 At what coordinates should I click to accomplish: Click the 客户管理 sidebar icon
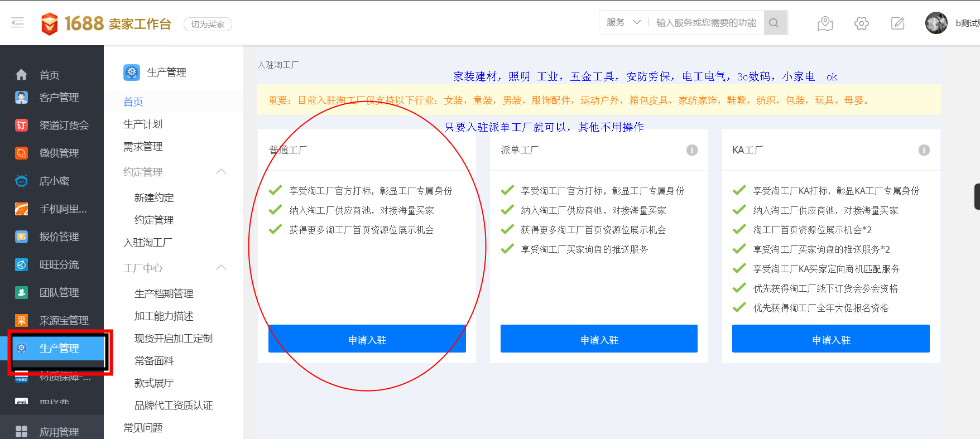point(21,97)
